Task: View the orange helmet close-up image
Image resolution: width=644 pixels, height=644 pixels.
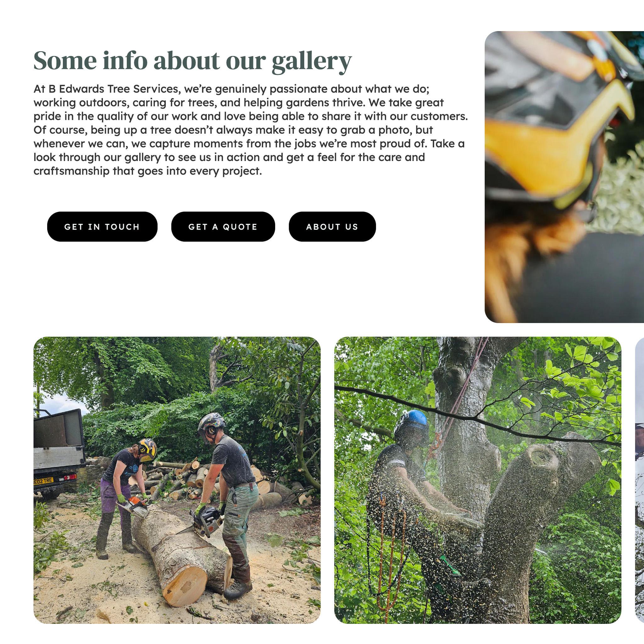Action: click(564, 177)
